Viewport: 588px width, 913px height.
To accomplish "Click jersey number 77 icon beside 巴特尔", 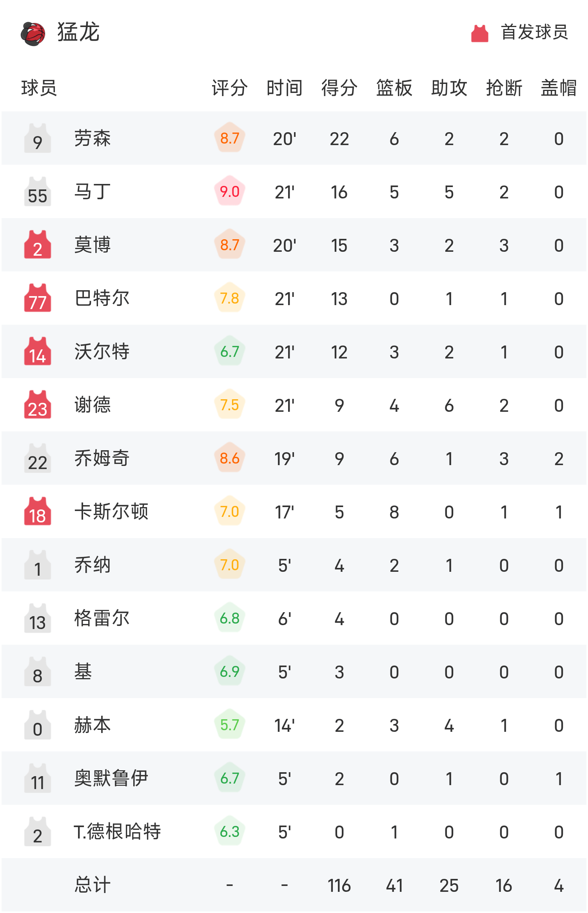I will 38,298.
